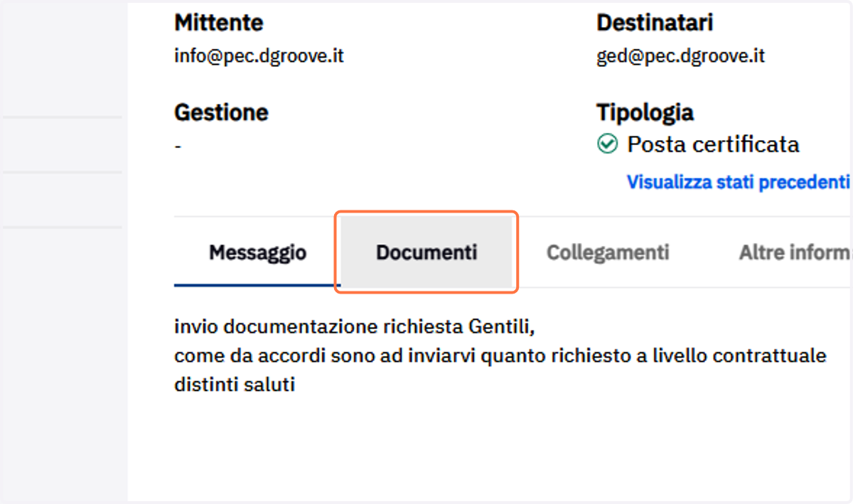Click Visualizza stati precedenti link
Screen dimensions: 853x504
tap(738, 182)
